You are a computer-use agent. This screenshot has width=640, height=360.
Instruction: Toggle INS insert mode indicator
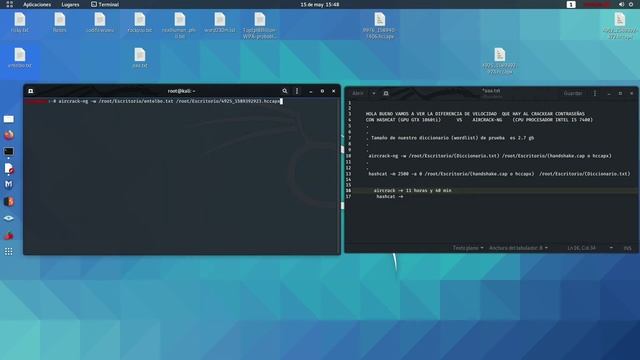coord(627,248)
